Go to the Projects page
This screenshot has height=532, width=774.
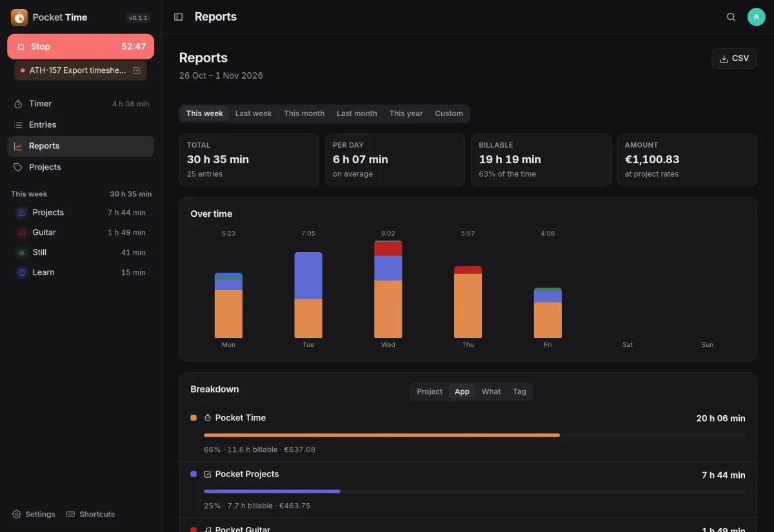coord(81,167)
